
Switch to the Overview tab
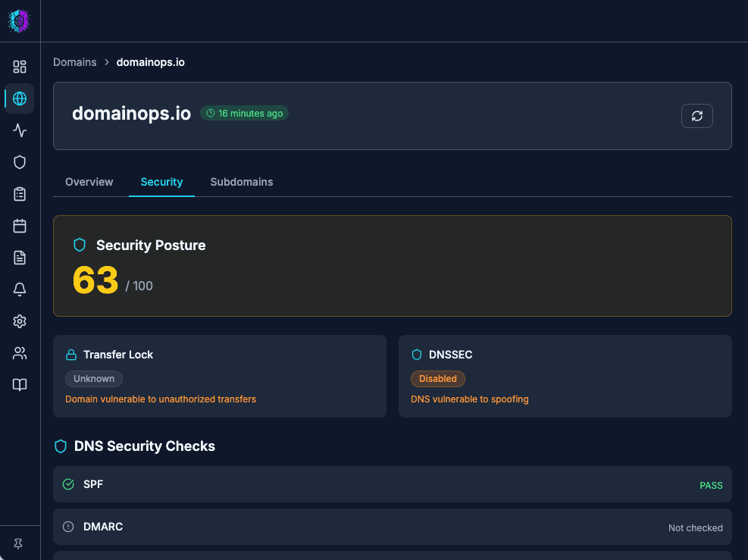(89, 182)
